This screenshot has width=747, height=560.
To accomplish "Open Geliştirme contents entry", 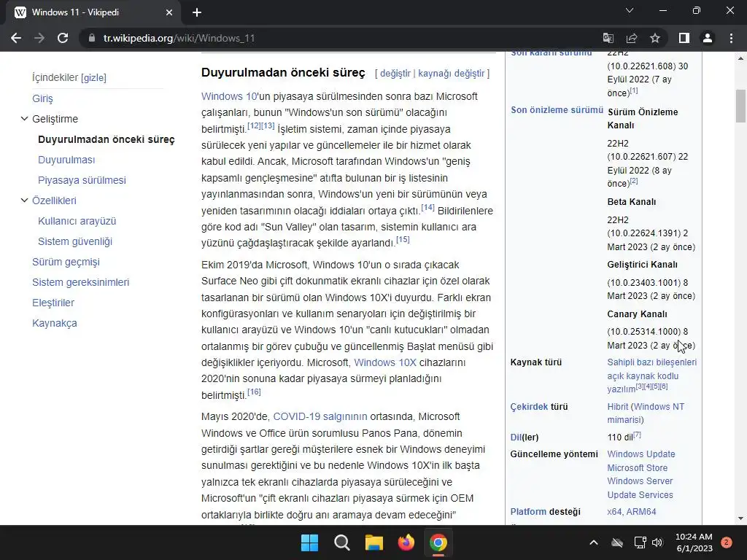I will pyautogui.click(x=55, y=119).
